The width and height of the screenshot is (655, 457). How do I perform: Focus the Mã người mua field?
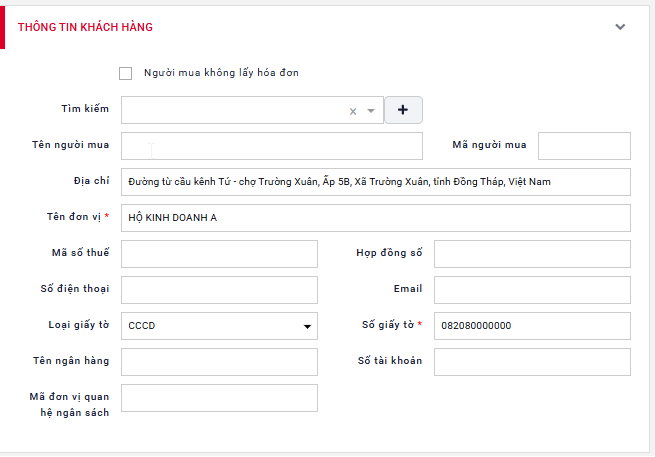(584, 146)
